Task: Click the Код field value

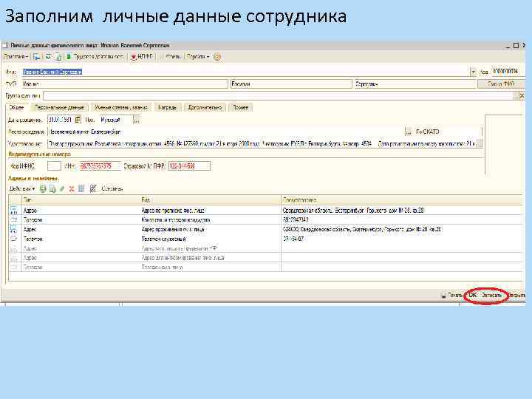Action: [x=506, y=72]
